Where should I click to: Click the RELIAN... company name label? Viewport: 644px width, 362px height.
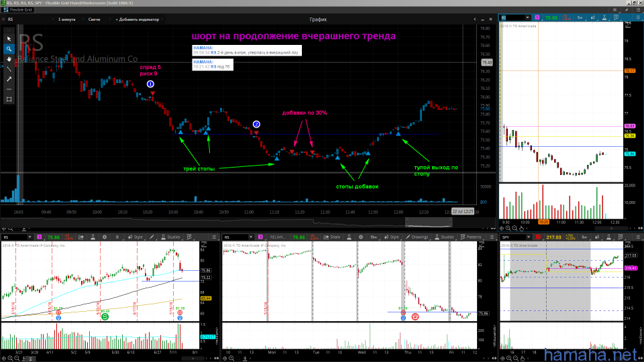coord(277,237)
